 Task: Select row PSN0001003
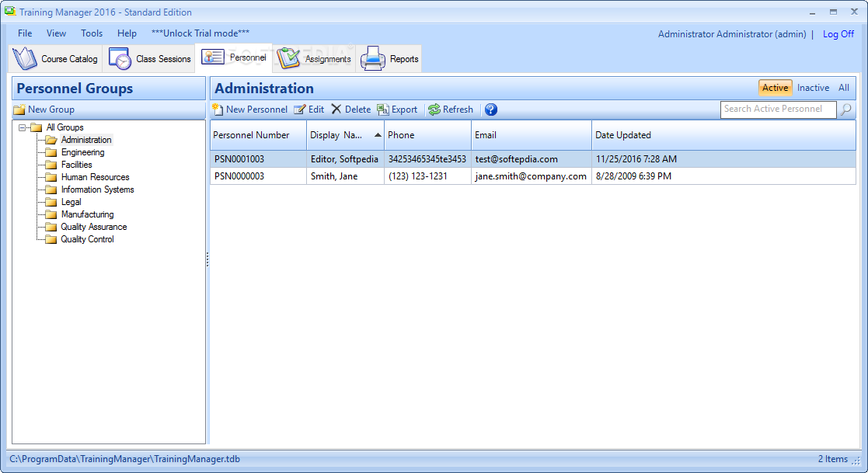(532, 158)
